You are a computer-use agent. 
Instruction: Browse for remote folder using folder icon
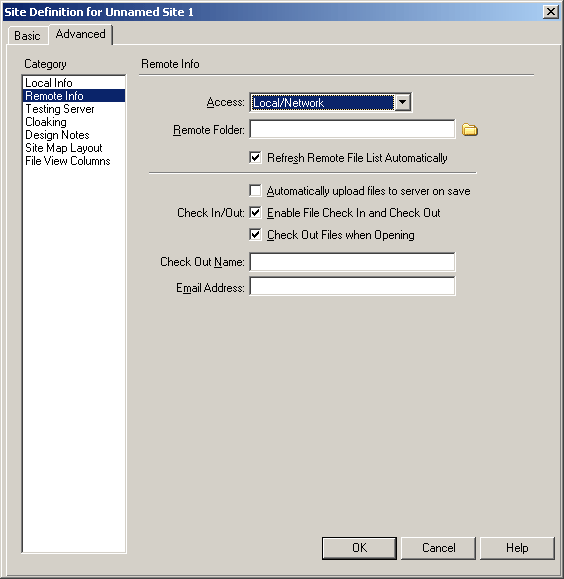coord(469,130)
